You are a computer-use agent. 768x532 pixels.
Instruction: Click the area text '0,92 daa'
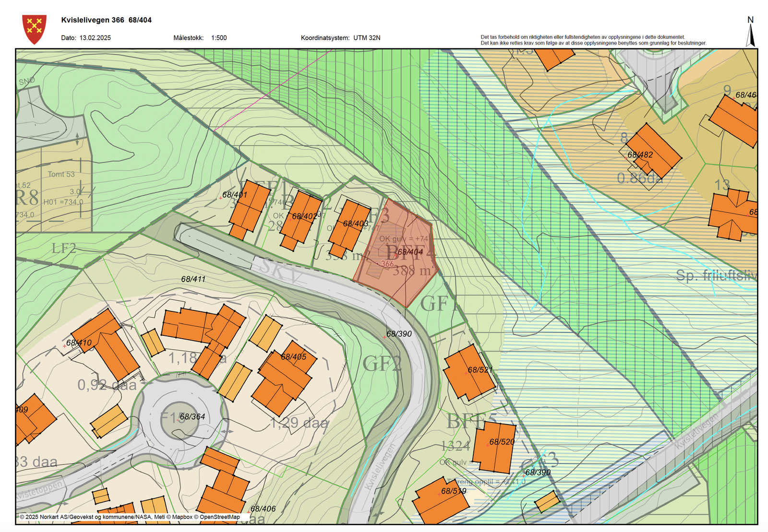coord(107,385)
